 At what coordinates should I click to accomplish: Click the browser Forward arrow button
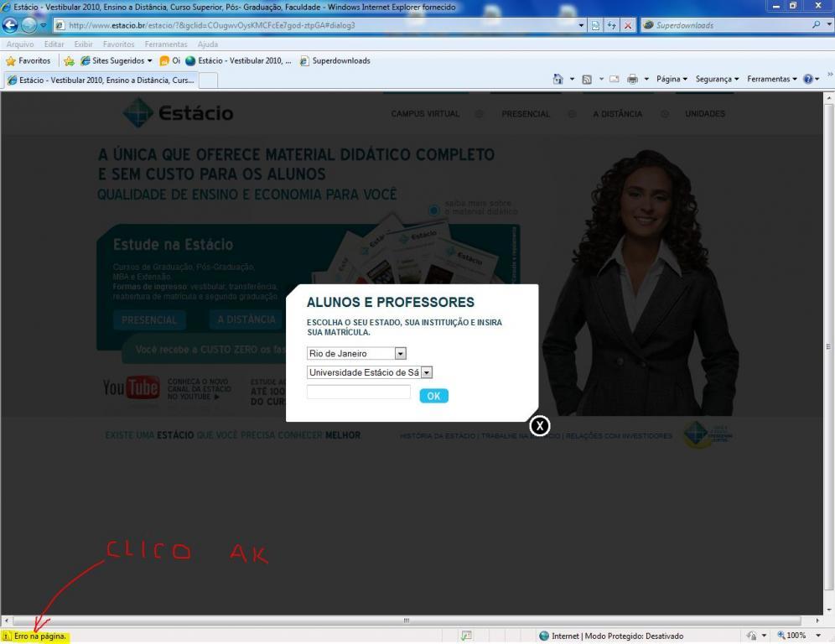(29, 25)
